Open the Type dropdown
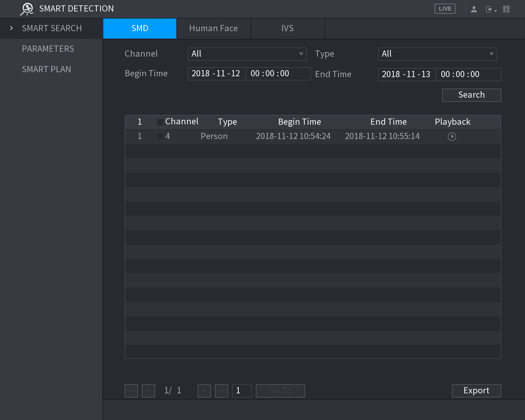This screenshot has width=525, height=420. click(x=438, y=54)
